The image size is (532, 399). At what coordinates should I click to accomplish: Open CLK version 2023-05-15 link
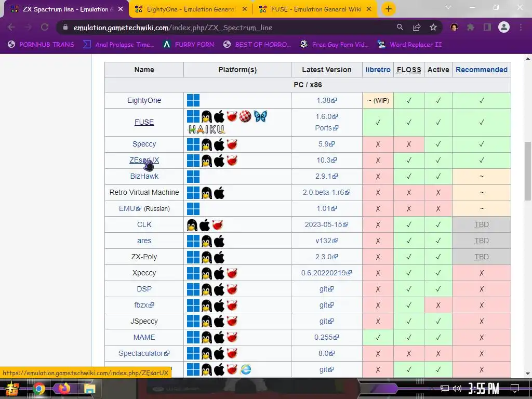tap(326, 224)
